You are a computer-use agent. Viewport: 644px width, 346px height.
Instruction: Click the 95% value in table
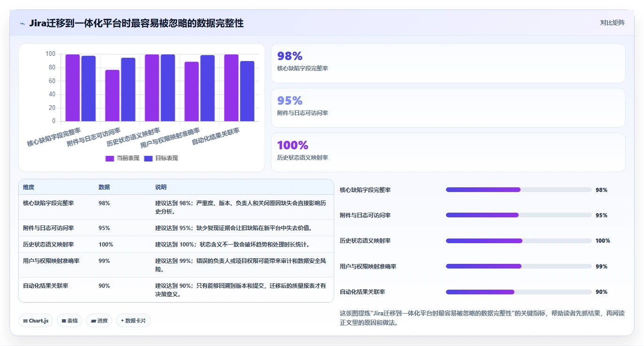[x=104, y=228]
